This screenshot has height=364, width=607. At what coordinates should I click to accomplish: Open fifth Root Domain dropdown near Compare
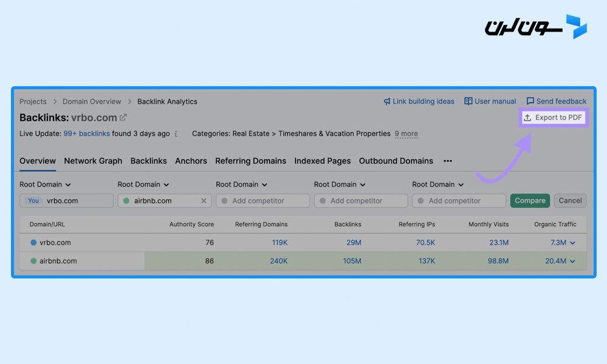pos(438,184)
